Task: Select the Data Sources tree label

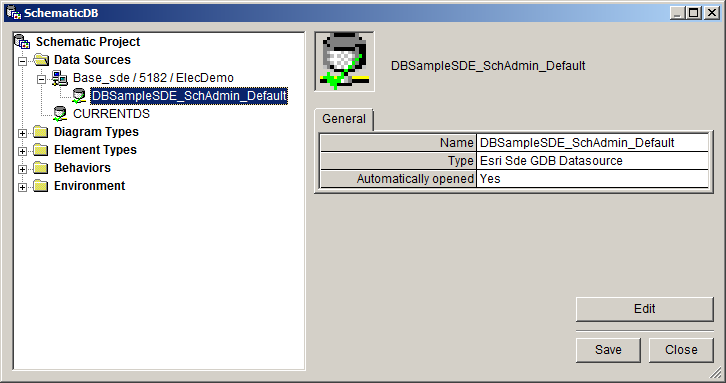Action: 92,60
